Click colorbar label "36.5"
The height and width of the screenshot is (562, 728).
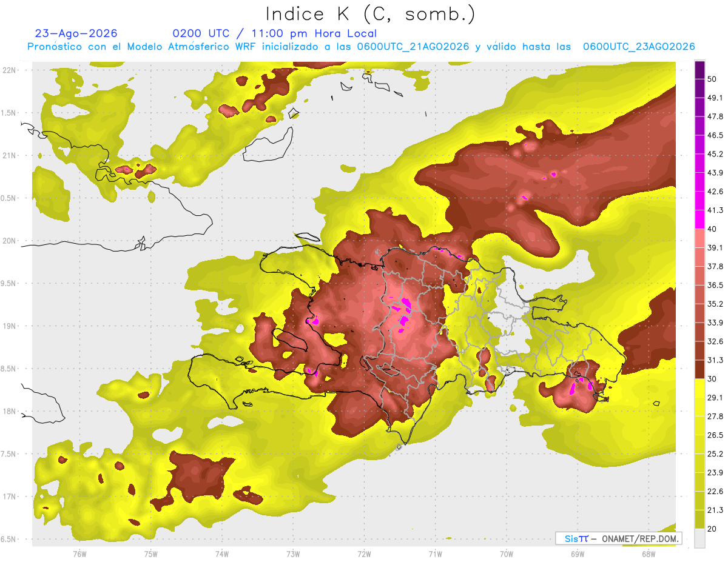pos(715,285)
